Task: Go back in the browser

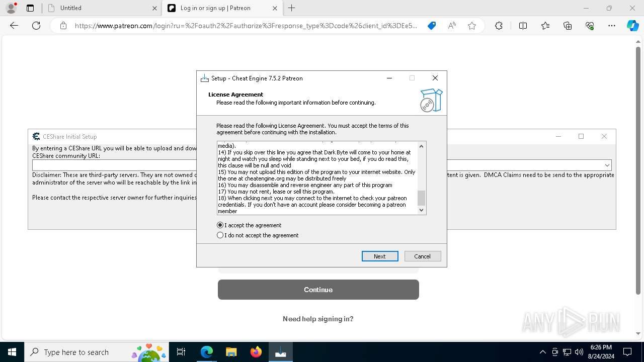Action: tap(14, 26)
